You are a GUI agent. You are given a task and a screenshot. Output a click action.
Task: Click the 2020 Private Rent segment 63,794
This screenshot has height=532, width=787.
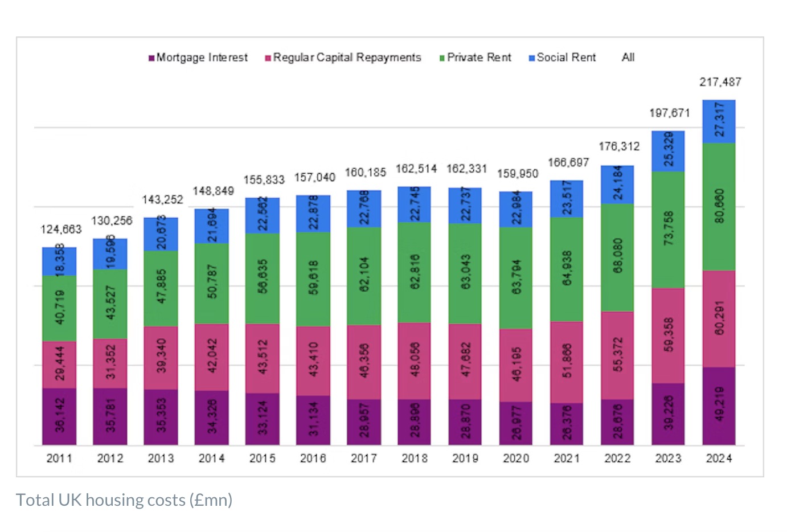[516, 277]
